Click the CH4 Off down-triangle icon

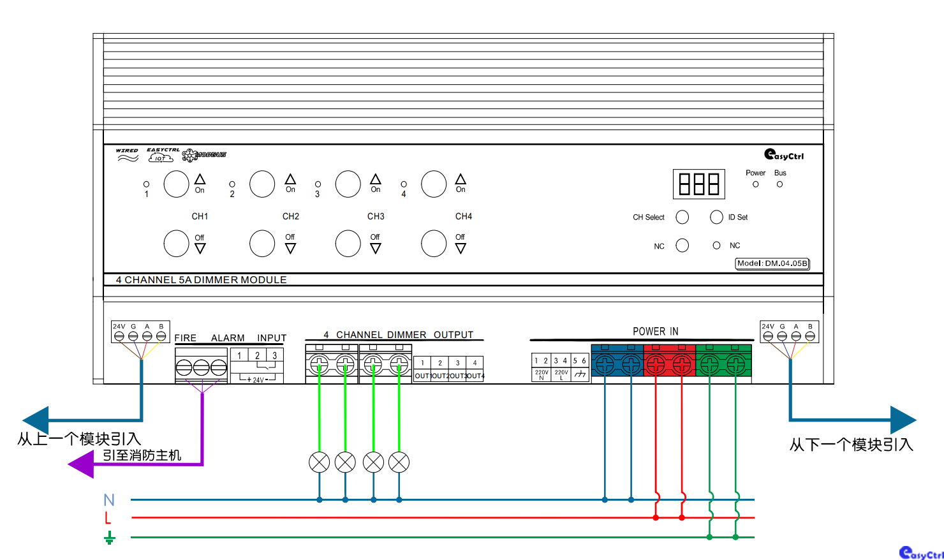(x=461, y=249)
